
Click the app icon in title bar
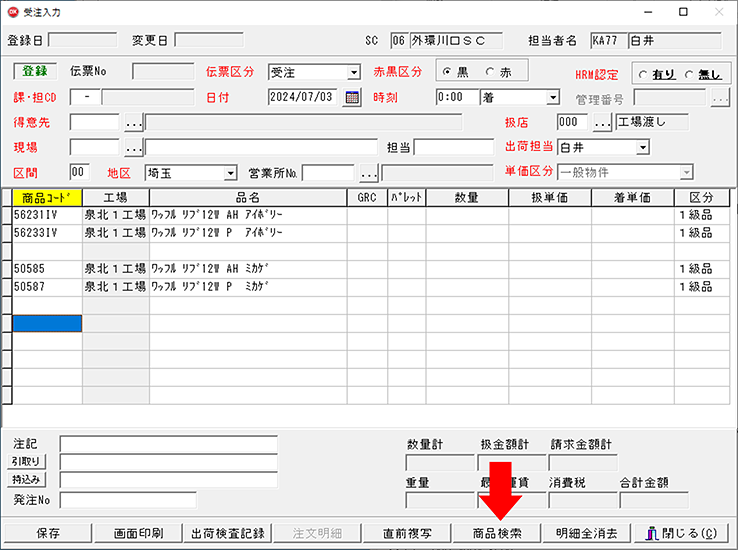[13, 12]
